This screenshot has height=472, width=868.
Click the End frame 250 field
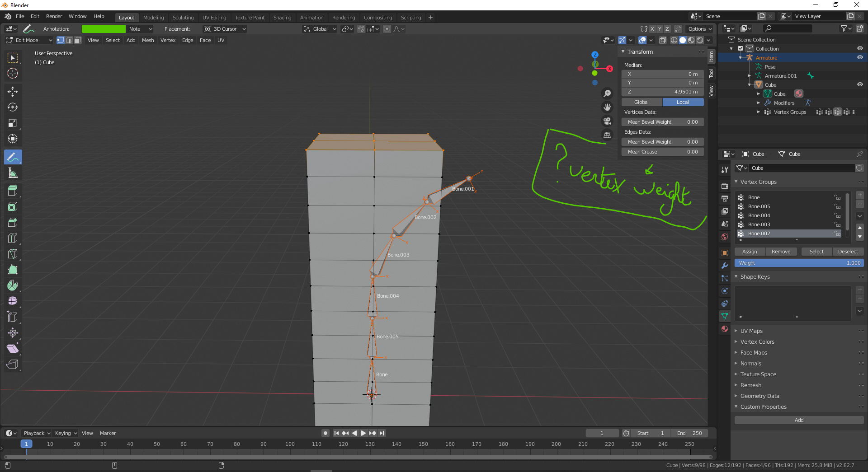pos(689,433)
